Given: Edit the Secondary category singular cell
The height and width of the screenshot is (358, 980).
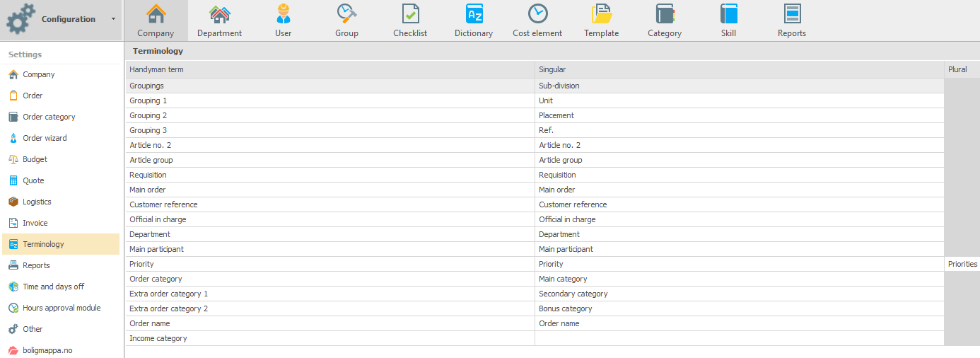Looking at the screenshot, I should (x=740, y=294).
